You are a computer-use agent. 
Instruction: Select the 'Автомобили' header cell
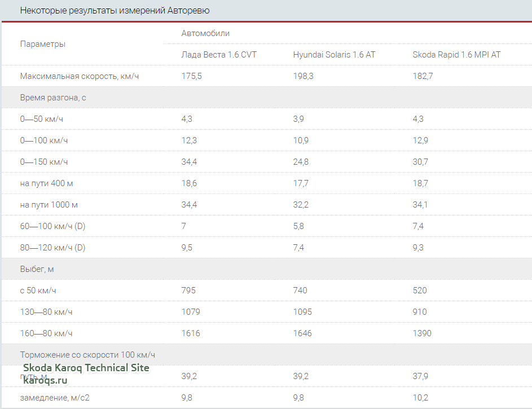pyautogui.click(x=205, y=33)
